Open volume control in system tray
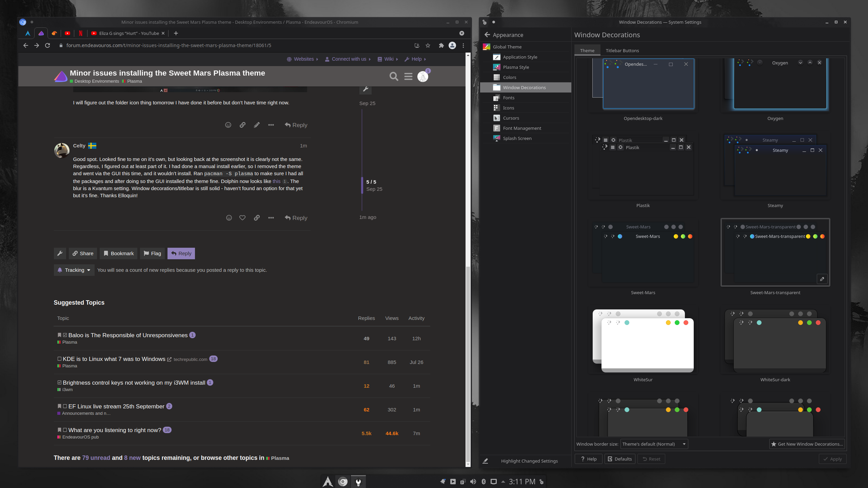The width and height of the screenshot is (868, 488). click(x=473, y=482)
